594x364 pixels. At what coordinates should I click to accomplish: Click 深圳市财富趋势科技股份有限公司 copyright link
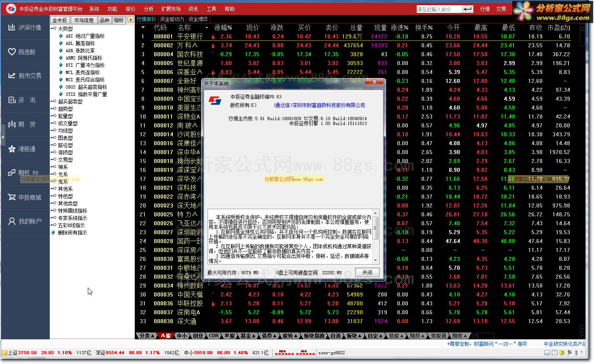click(x=319, y=105)
